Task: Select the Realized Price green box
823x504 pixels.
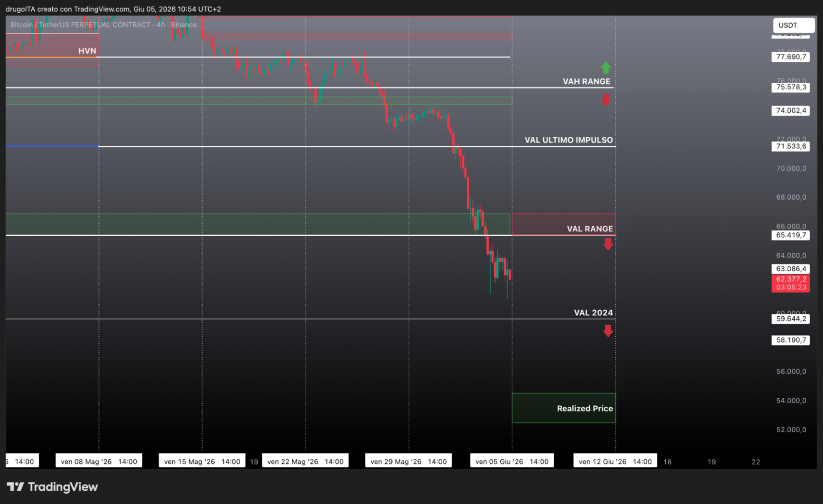Action: (x=564, y=408)
